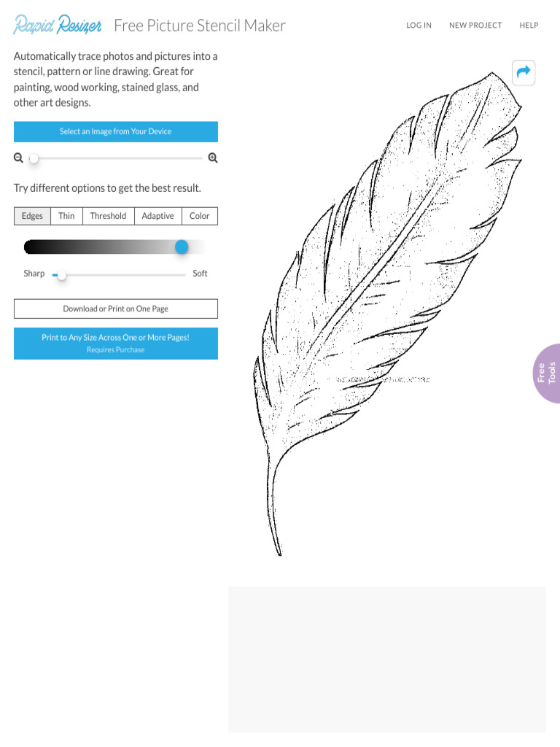Click Download or Print on One Page
560x747 pixels.
[116, 309]
